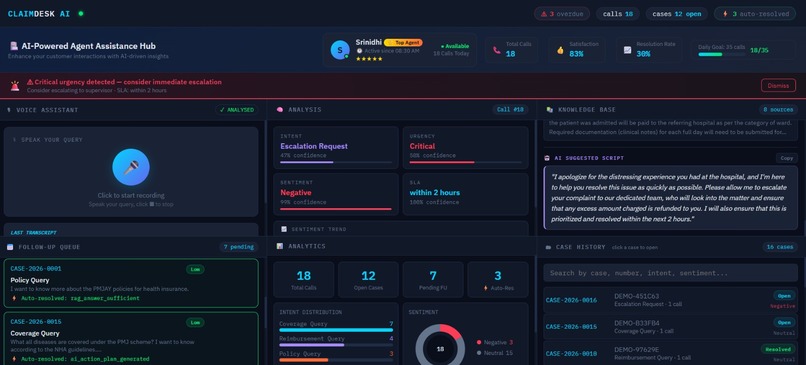
Task: Open case DEMO-B33FB4 row in history
Action: (x=671, y=327)
